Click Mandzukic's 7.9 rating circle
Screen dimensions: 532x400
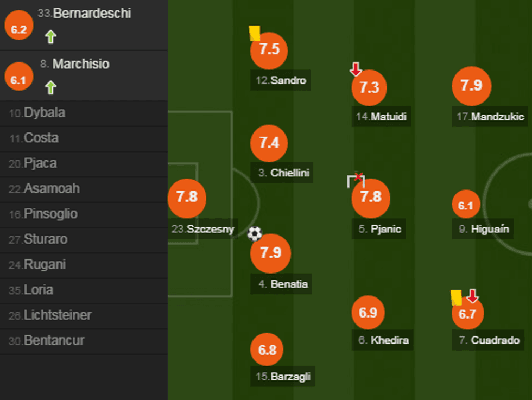[471, 85]
